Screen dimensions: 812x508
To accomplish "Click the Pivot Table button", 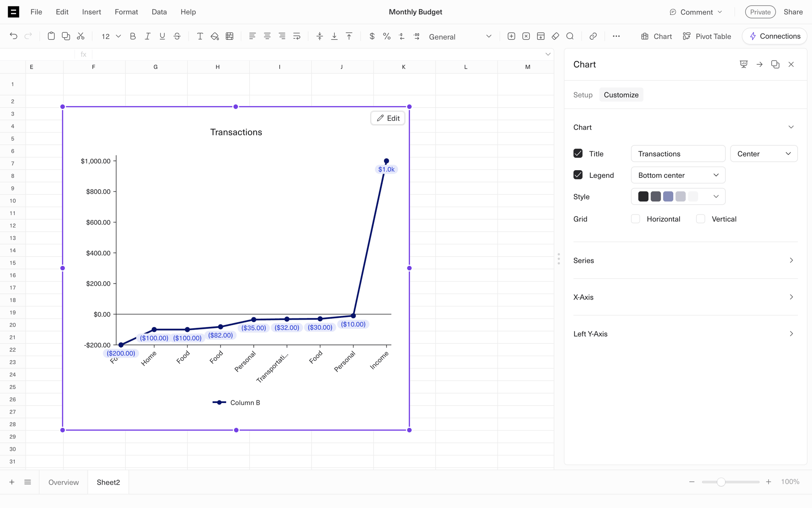I will (707, 36).
